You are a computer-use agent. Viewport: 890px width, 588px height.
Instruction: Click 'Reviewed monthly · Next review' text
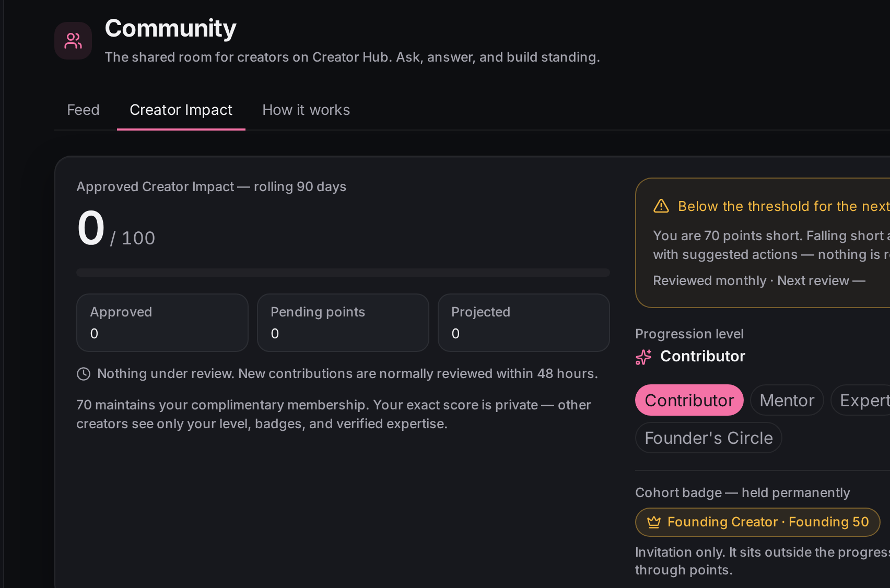click(759, 280)
